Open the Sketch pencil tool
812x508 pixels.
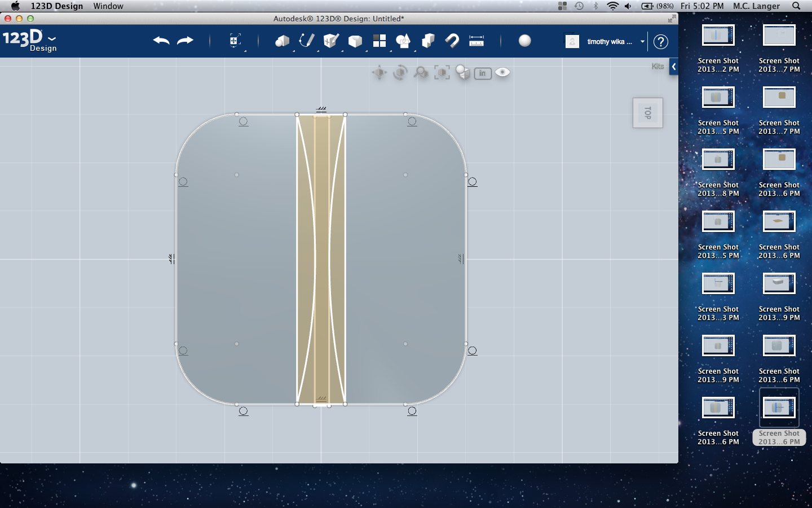pyautogui.click(x=306, y=41)
